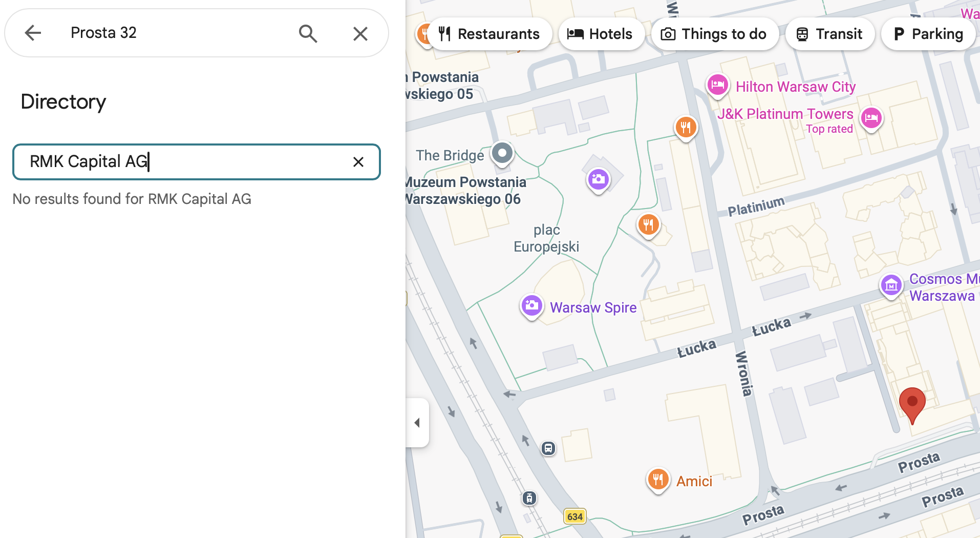Viewport: 980px width, 538px height.
Task: Click the red Prosta 32 location pin
Action: 912,405
